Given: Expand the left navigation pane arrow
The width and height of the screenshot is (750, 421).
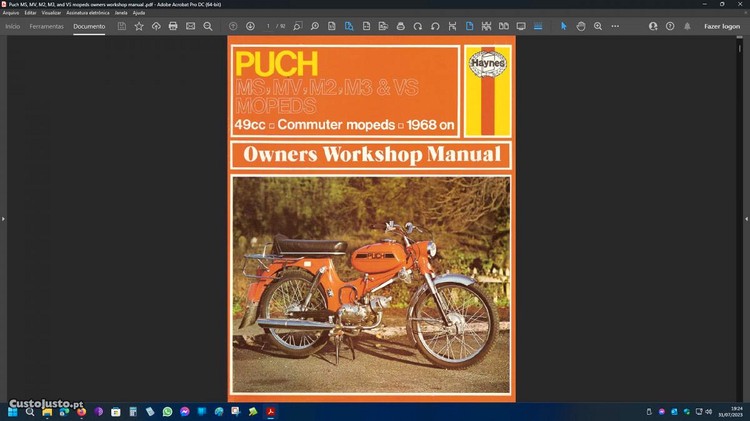Looking at the screenshot, I should point(4,218).
